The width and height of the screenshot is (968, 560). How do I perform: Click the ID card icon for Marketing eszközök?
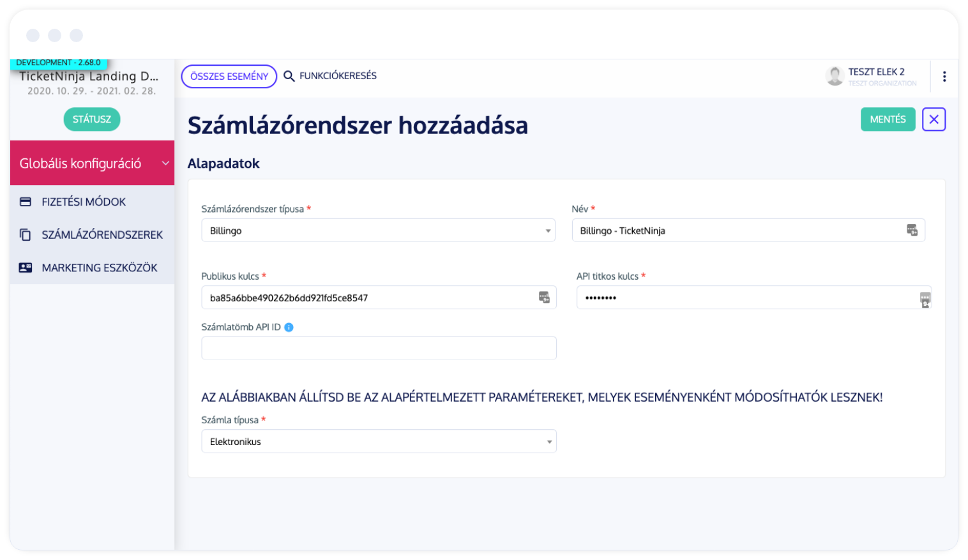pyautogui.click(x=26, y=268)
